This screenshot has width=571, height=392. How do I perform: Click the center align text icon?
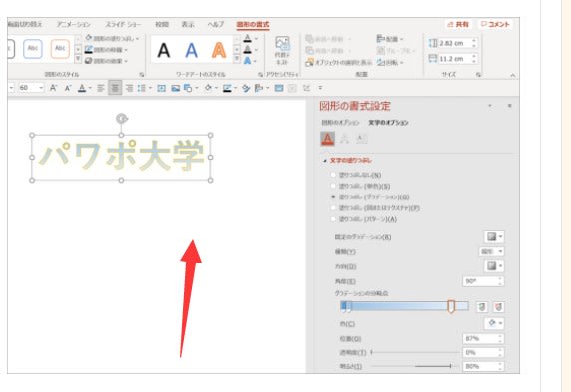coord(115,88)
